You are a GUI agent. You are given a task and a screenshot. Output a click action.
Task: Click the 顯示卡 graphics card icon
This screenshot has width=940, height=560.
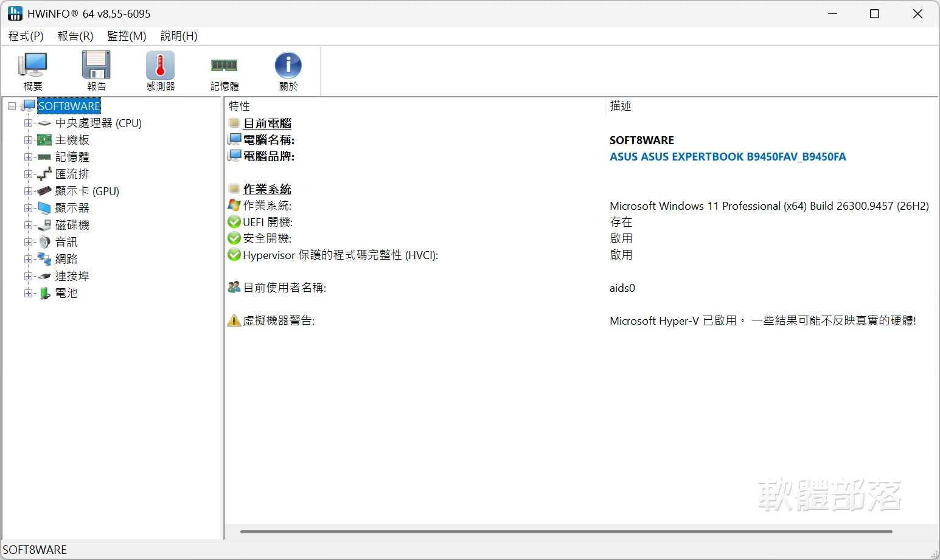(x=44, y=192)
